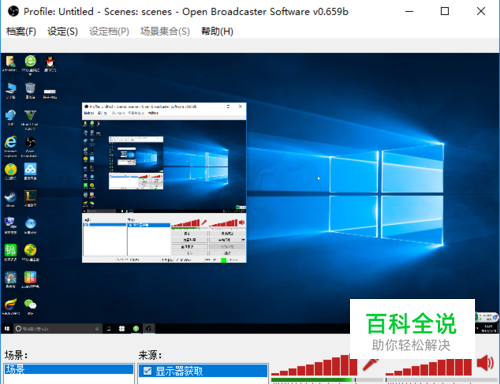The image size is (500, 384).
Task: Click the Windows Start button in the preview
Action: click(x=7, y=329)
